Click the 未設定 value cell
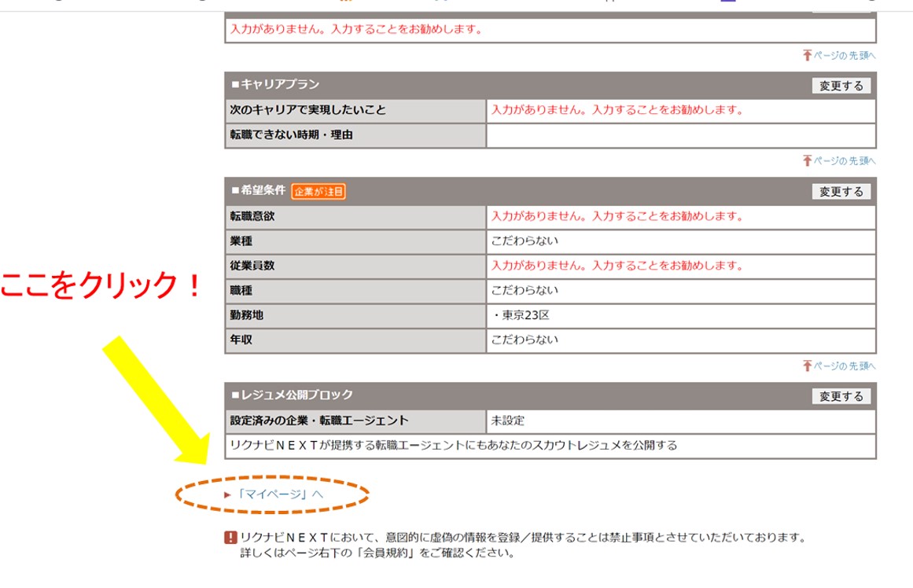The width and height of the screenshot is (913, 588). pyautogui.click(x=681, y=421)
